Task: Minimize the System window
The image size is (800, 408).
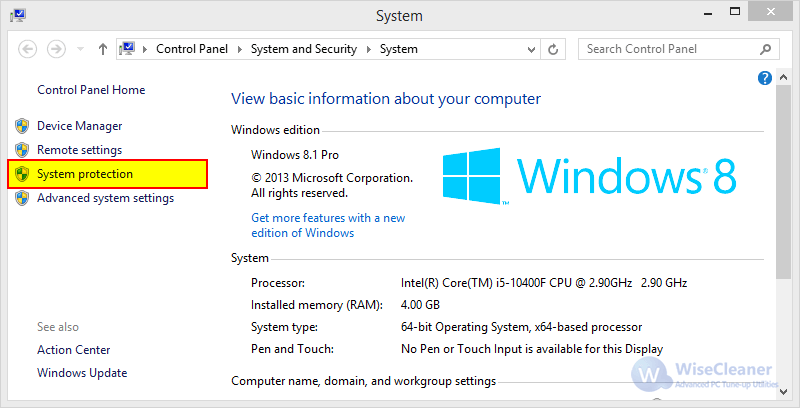Action: 708,14
